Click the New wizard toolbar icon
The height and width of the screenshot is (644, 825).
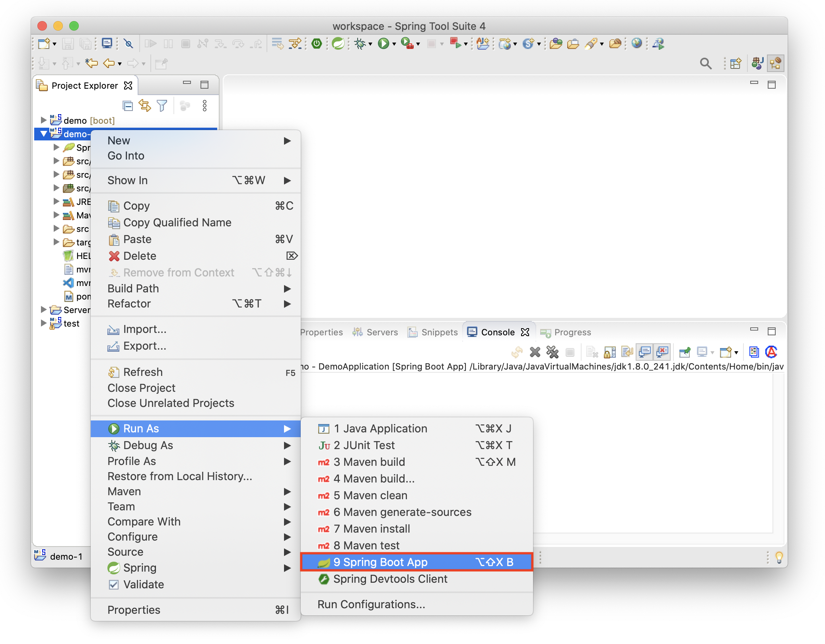pos(44,43)
